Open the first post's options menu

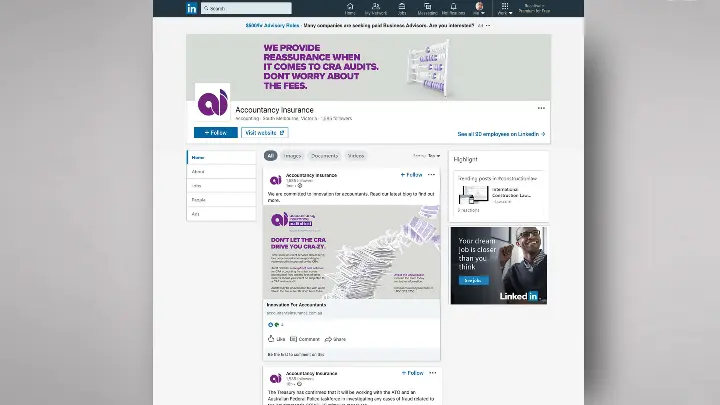coord(431,174)
